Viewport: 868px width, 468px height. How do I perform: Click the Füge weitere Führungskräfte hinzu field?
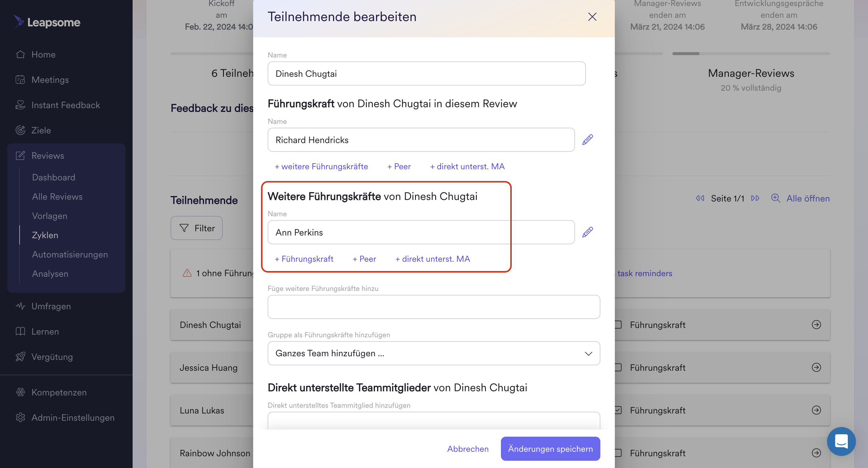click(x=433, y=307)
